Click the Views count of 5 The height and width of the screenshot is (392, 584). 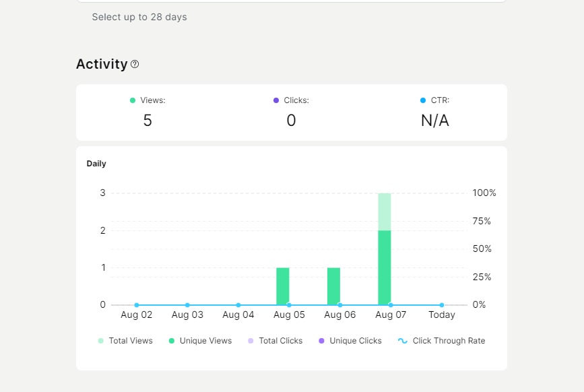tap(148, 121)
